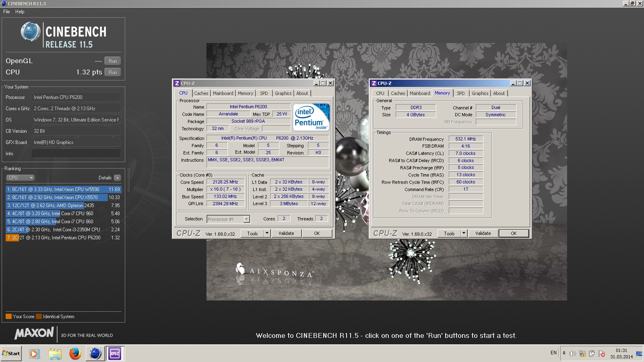The image size is (644, 362).
Task: Open SPD tab in left CPU-Z window
Action: coord(264,93)
